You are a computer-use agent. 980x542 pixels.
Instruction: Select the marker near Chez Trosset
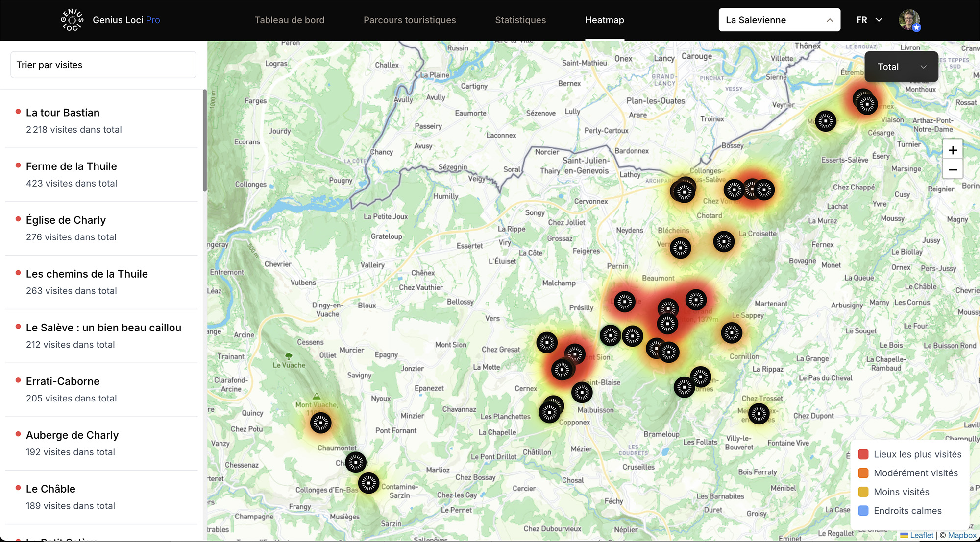[759, 414]
